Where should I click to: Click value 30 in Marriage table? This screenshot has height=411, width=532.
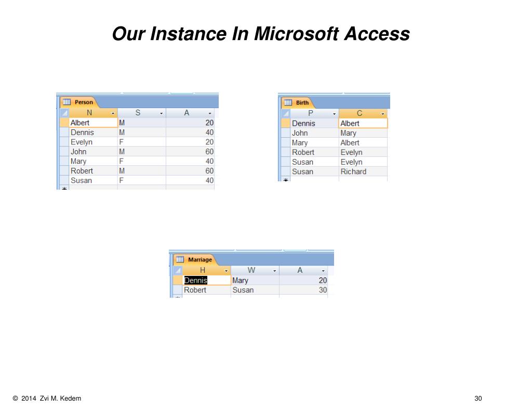303,290
